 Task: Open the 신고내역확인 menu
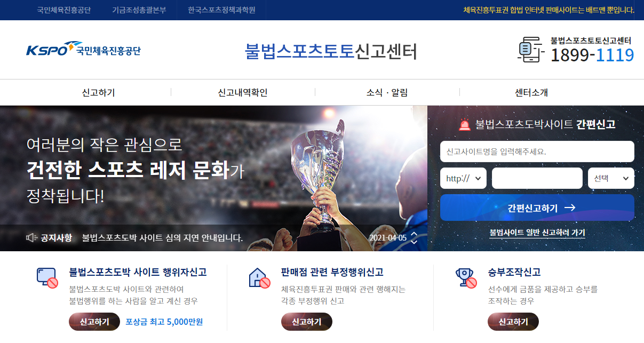[243, 92]
